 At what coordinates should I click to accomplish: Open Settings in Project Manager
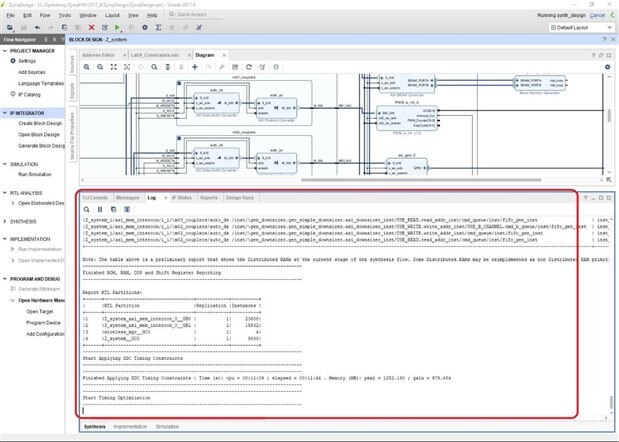[26, 61]
